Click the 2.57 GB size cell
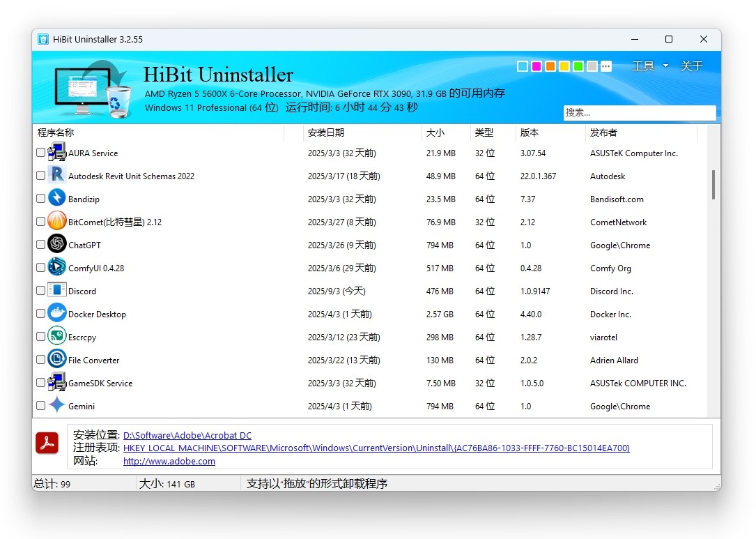The width and height of the screenshot is (756, 539). pyautogui.click(x=440, y=314)
